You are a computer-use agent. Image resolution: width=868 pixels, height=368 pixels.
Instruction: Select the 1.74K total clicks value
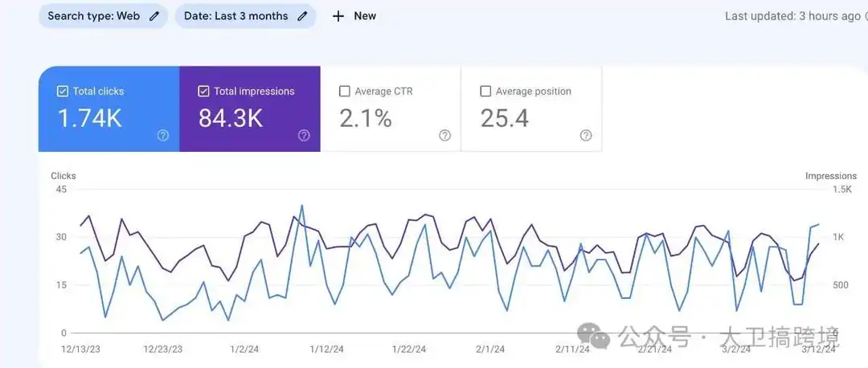point(90,118)
